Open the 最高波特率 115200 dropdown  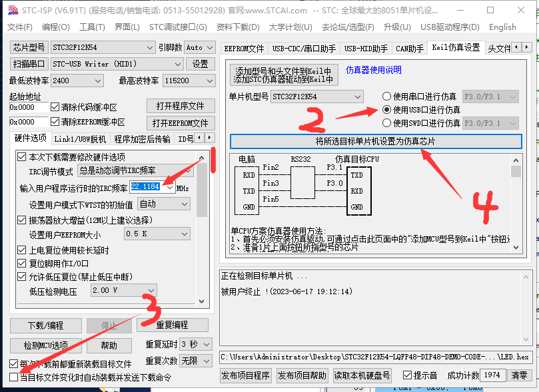(189, 81)
